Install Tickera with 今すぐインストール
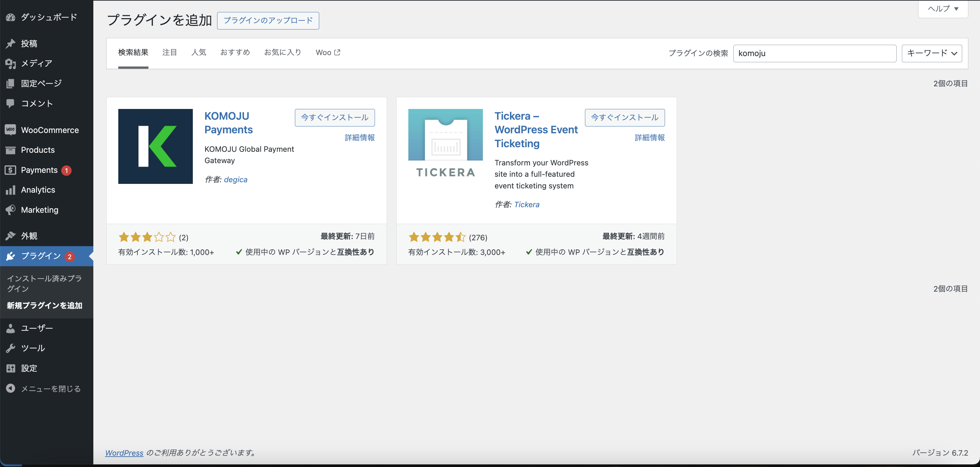This screenshot has width=980, height=467. click(x=625, y=118)
